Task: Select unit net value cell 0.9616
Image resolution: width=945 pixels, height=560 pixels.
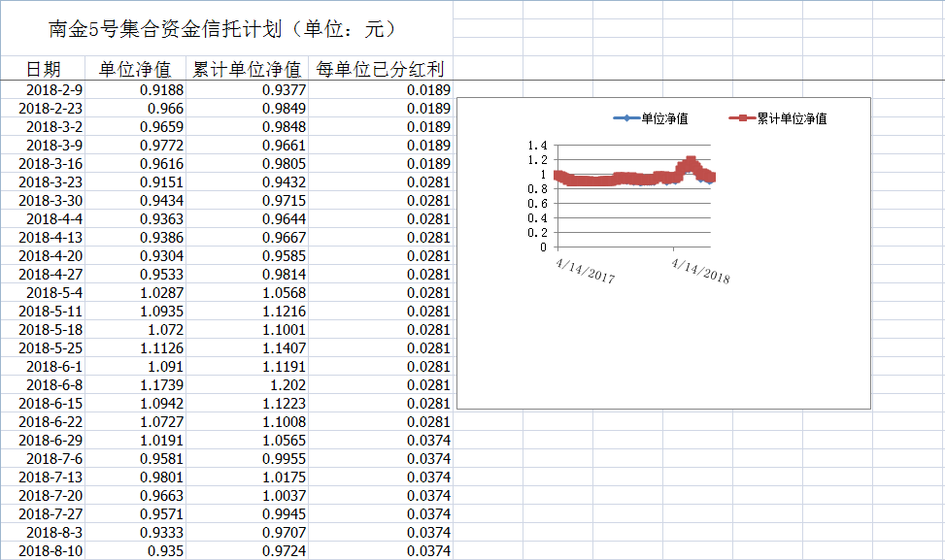Action: [x=136, y=164]
